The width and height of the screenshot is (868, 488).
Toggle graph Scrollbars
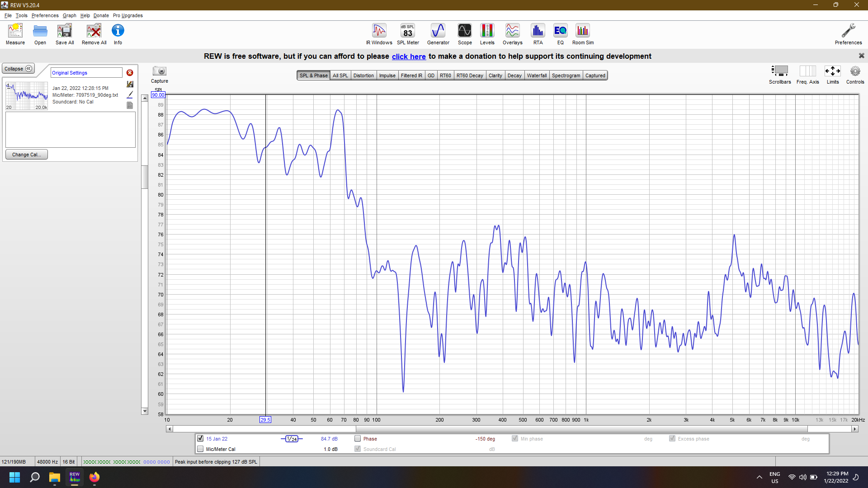(780, 75)
